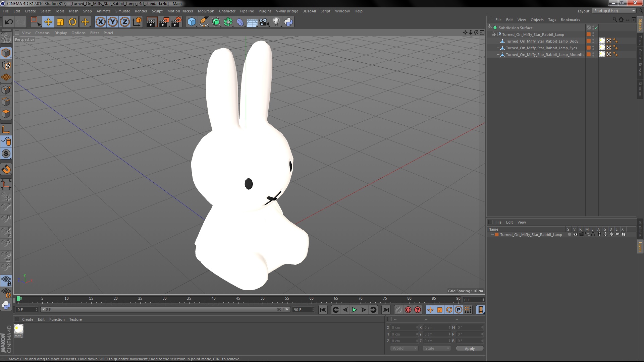
Task: Open the Mesh menu
Action: click(x=73, y=11)
